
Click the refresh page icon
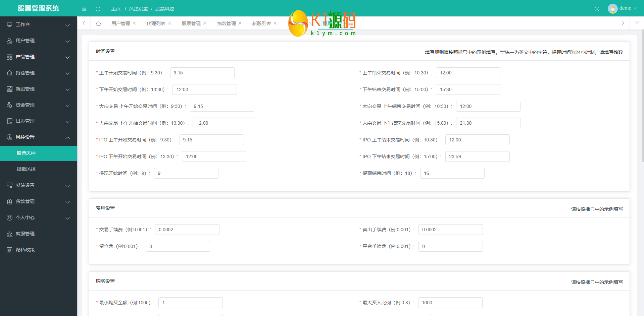pos(98,9)
